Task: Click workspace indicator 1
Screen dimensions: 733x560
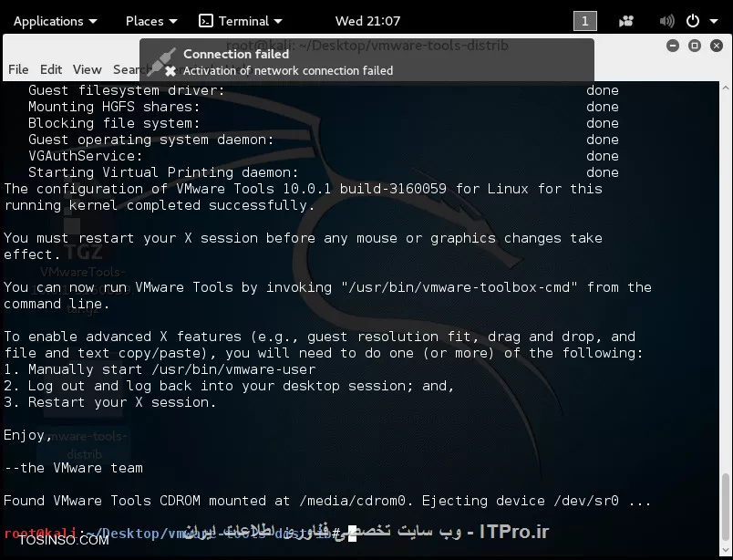Action: tap(584, 21)
